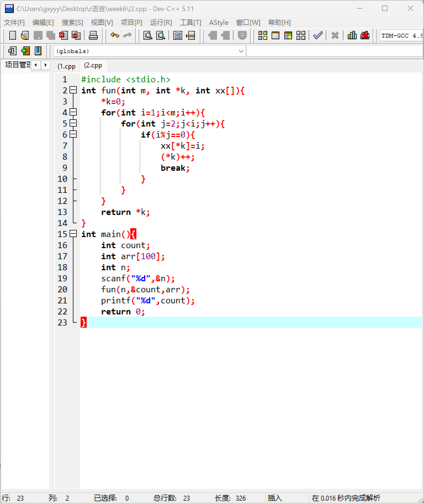Click the Print toolbar icon

pos(93,35)
